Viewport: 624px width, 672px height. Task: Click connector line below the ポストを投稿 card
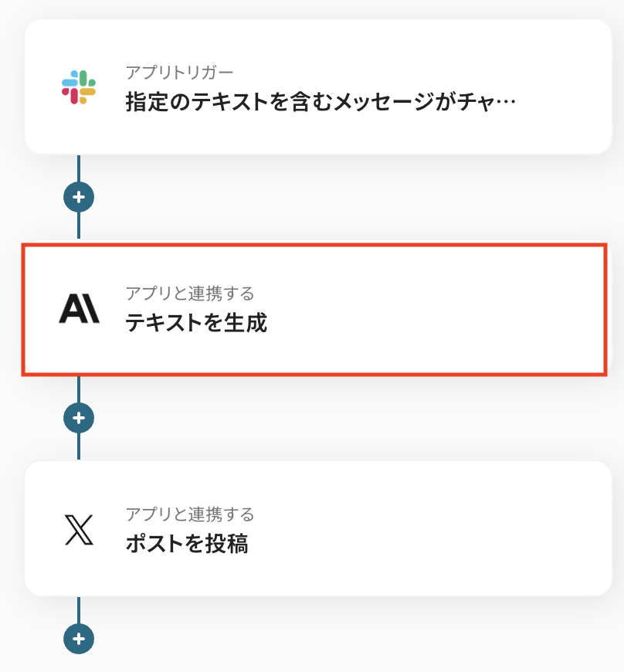coord(79,609)
